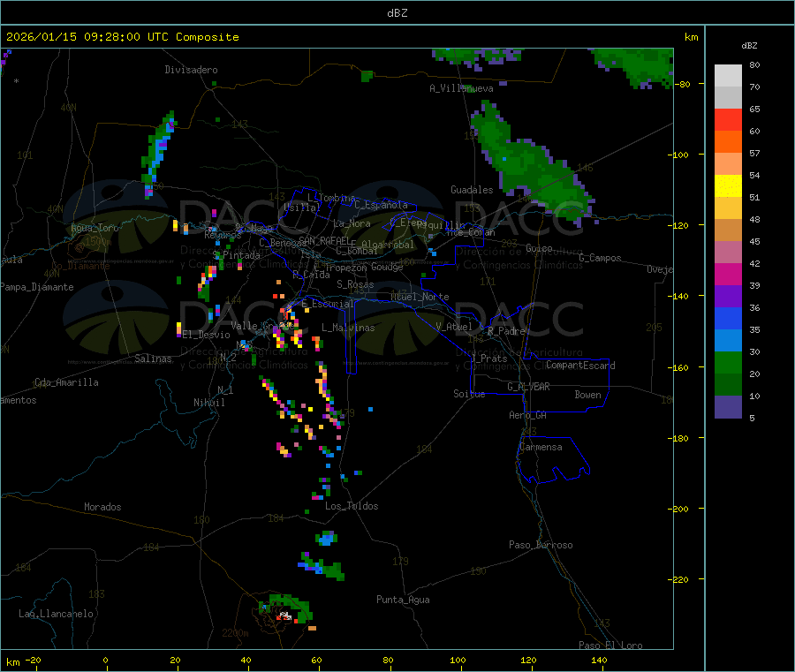Click the 'Algarrobal' map label
The image size is (795, 672).
(x=388, y=245)
